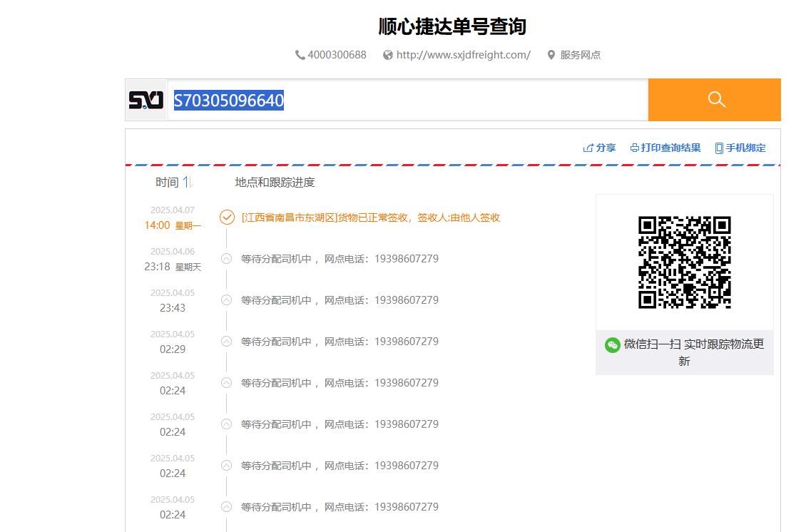Click the globe website icon
The width and height of the screenshot is (791, 532).
point(388,55)
